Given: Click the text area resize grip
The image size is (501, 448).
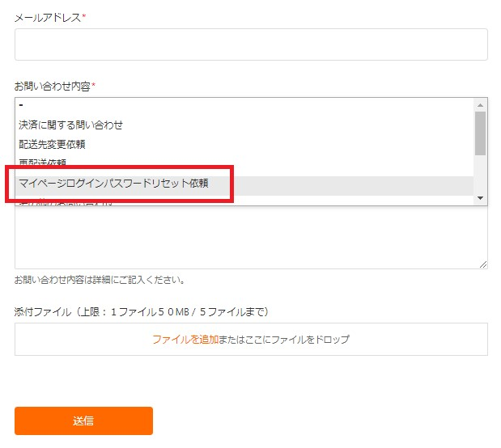Looking at the screenshot, I should coord(483,264).
